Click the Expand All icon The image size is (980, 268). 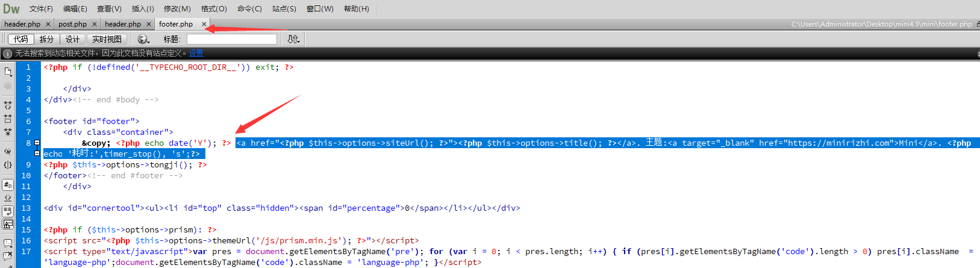(x=8, y=132)
